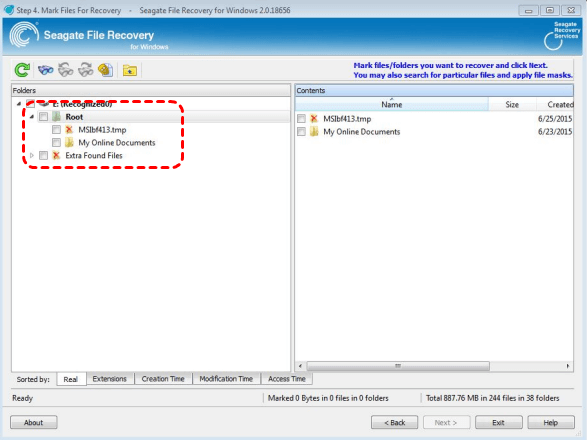The image size is (587, 440).
Task: Collapse the Root folder node
Action: (32, 117)
